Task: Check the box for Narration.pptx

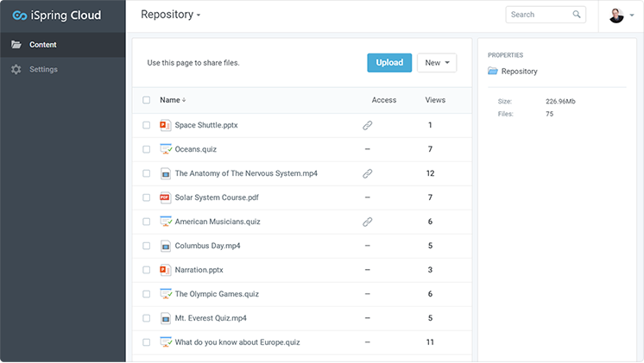Action: [x=146, y=270]
